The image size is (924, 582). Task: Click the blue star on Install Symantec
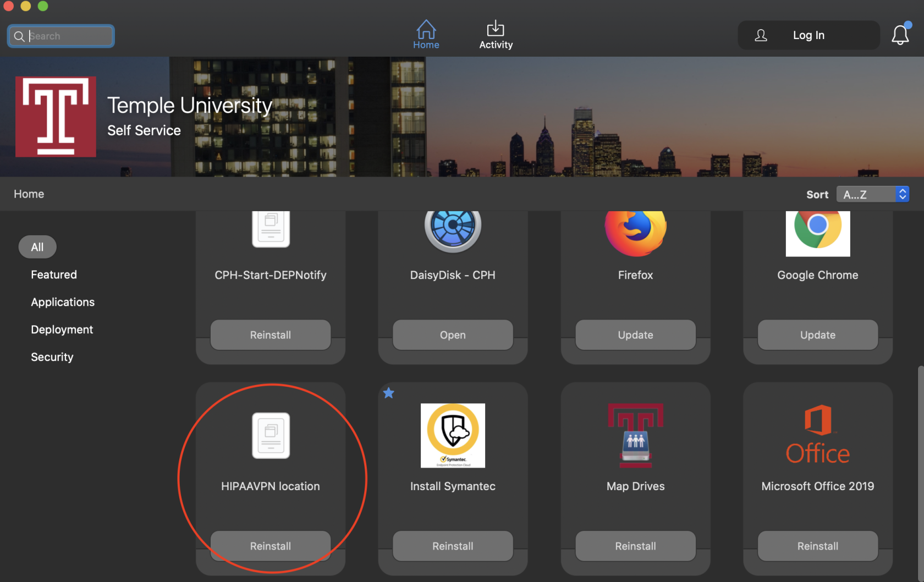pyautogui.click(x=389, y=393)
